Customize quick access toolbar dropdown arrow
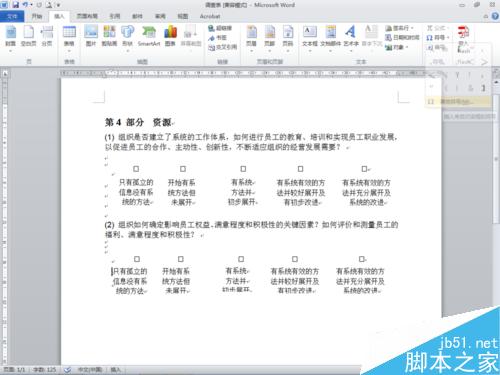Viewport: 500px width, 375px height. pyautogui.click(x=58, y=5)
